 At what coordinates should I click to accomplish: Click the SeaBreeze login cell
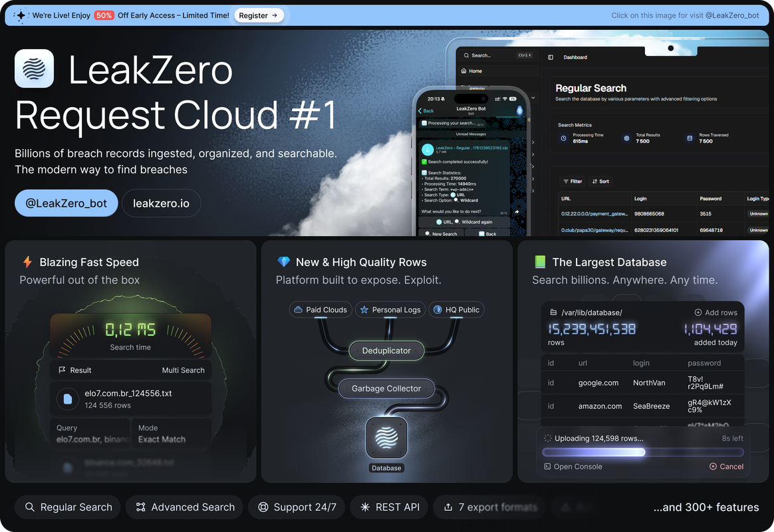click(652, 406)
